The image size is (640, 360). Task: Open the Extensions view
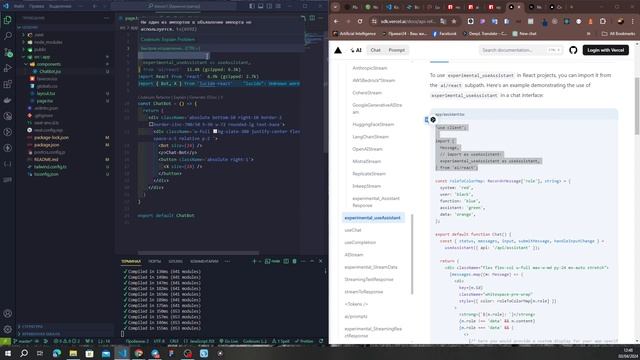pos(7,84)
